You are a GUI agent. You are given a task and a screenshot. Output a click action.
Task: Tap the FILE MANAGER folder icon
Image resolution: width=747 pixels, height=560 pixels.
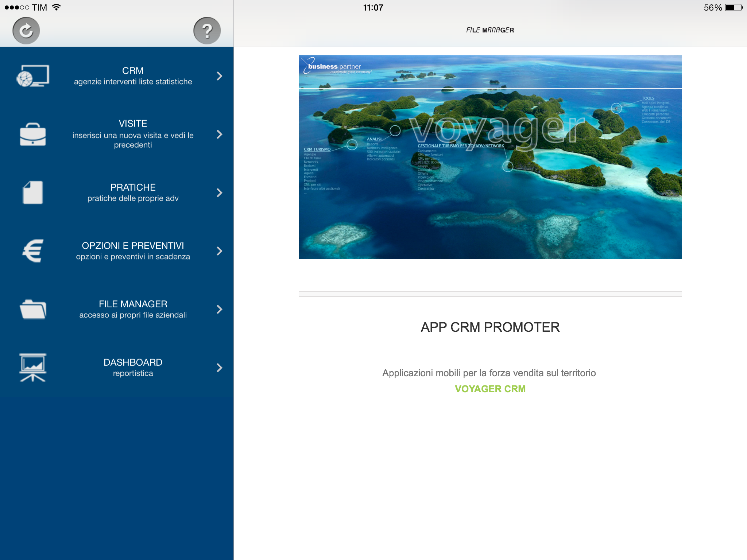(33, 309)
